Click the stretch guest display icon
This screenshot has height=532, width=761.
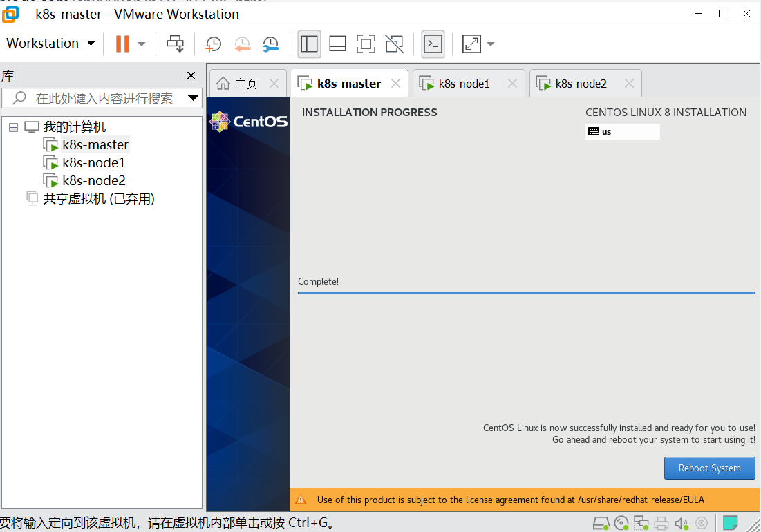(471, 44)
